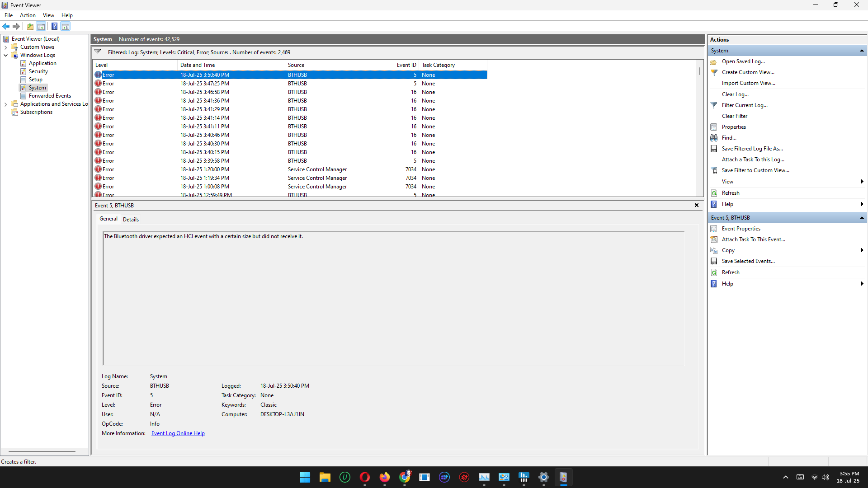The height and width of the screenshot is (488, 868).
Task: Toggle Show/Hide Console Tree toolbar button
Action: coord(41,26)
